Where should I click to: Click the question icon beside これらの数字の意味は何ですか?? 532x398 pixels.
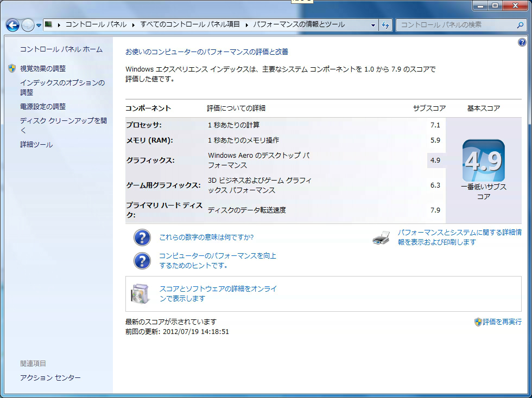coord(142,237)
